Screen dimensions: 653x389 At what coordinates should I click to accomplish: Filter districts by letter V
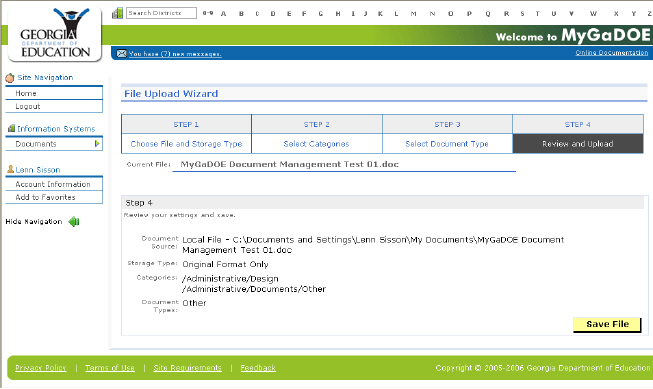pyautogui.click(x=571, y=14)
